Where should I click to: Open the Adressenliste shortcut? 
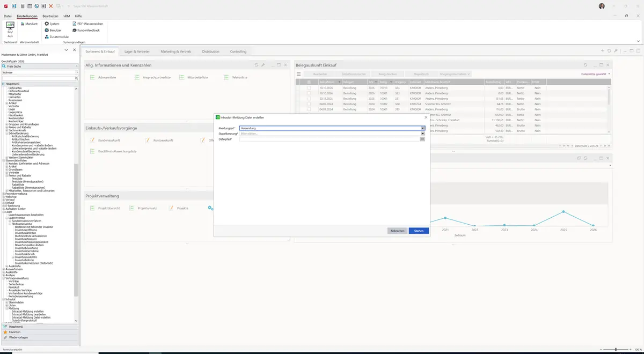103,78
